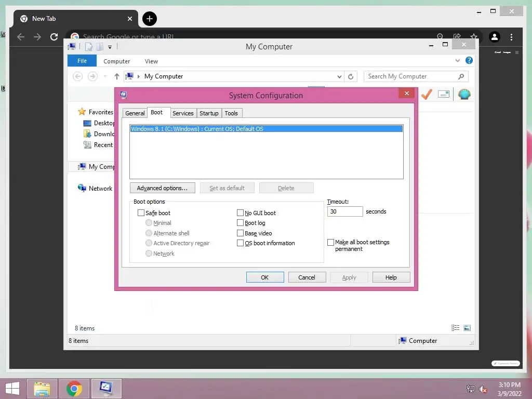
Task: Click the search magnifier in Explorer
Action: point(461,76)
